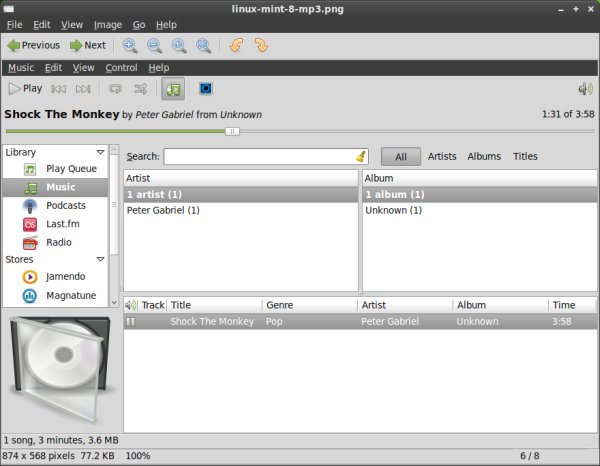
Task: Collapse the Stores section arrow
Action: pyautogui.click(x=101, y=259)
